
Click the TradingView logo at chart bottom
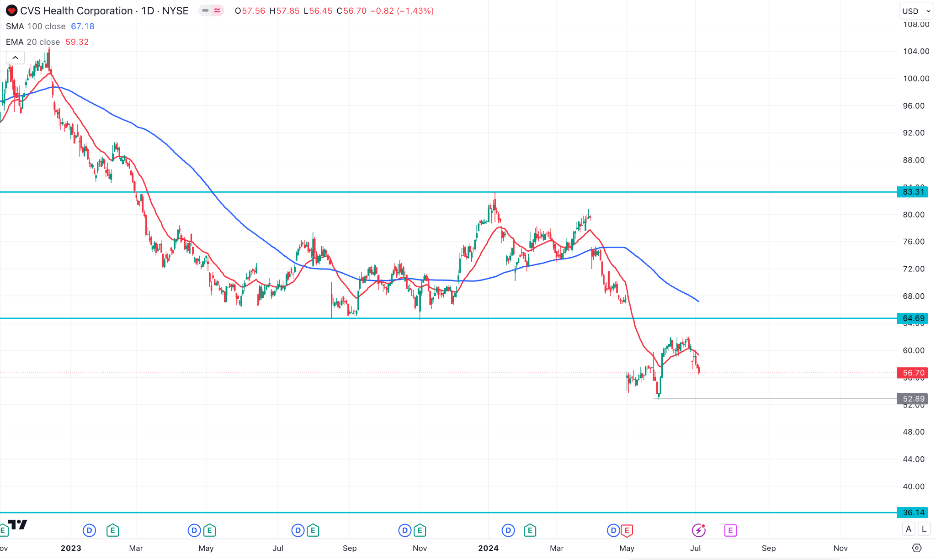click(x=17, y=525)
